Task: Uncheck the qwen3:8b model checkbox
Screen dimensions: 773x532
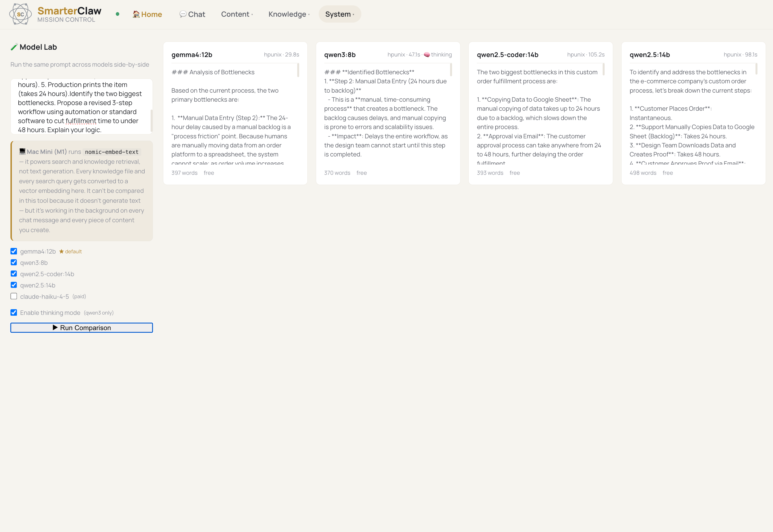Action: (14, 262)
